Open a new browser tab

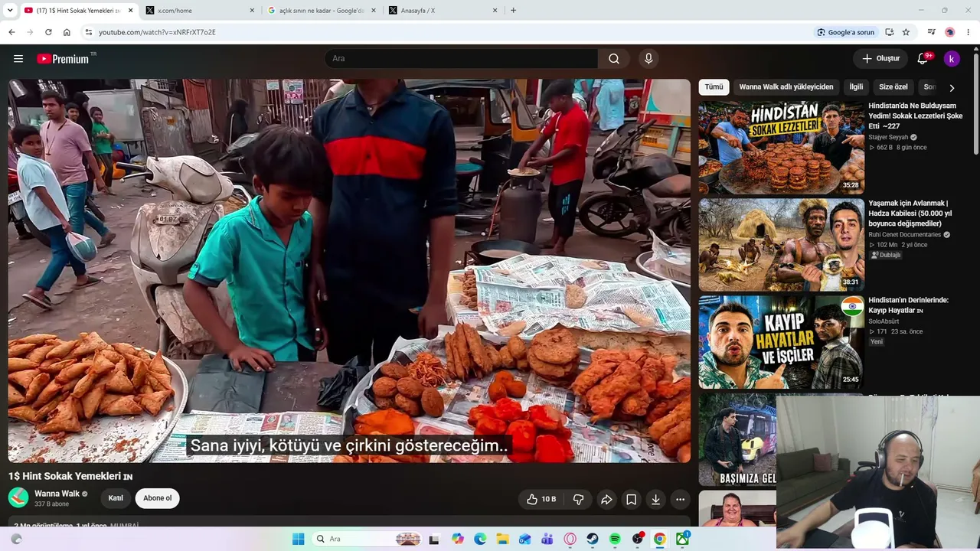[x=513, y=10]
